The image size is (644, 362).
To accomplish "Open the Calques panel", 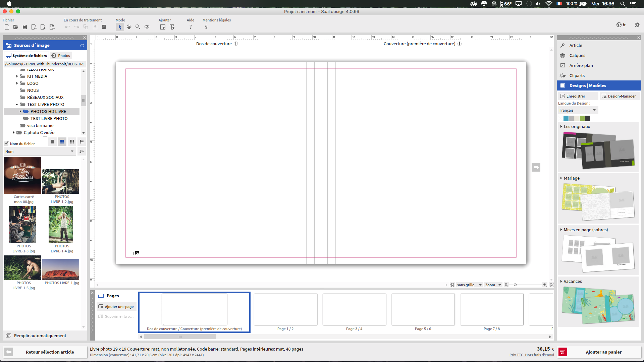I will (577, 56).
